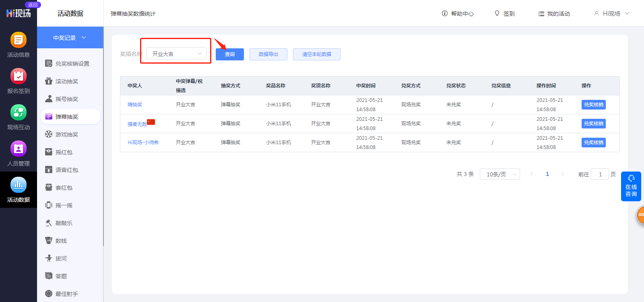
Task: Click the 中奖时间 column header
Action: point(366,86)
